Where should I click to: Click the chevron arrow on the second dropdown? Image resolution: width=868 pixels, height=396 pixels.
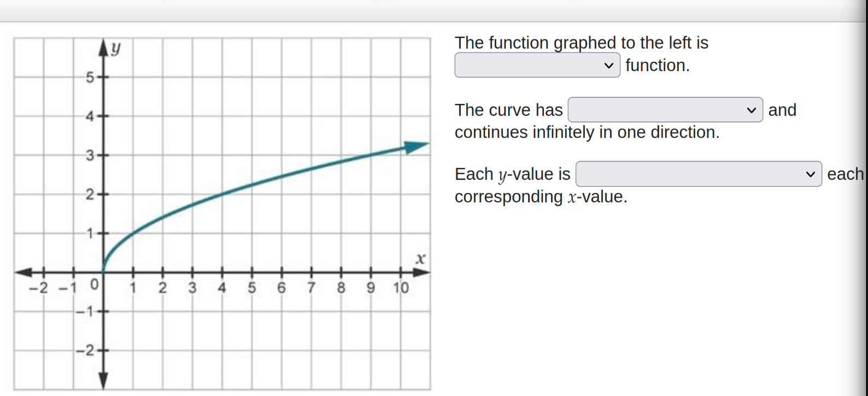[x=752, y=110]
